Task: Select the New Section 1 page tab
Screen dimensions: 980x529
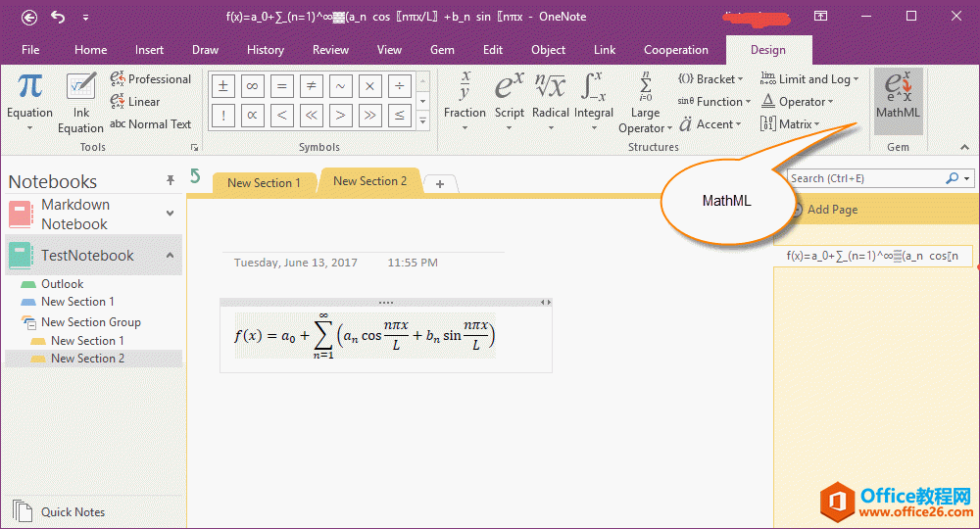Action: pyautogui.click(x=264, y=183)
